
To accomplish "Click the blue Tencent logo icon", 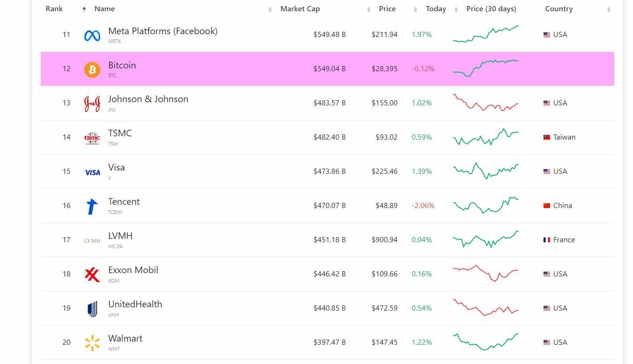I will click(x=92, y=206).
